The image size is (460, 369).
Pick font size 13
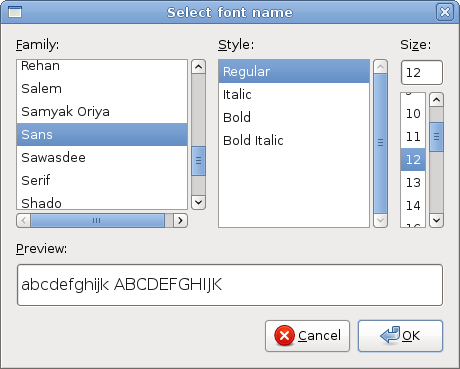click(413, 183)
